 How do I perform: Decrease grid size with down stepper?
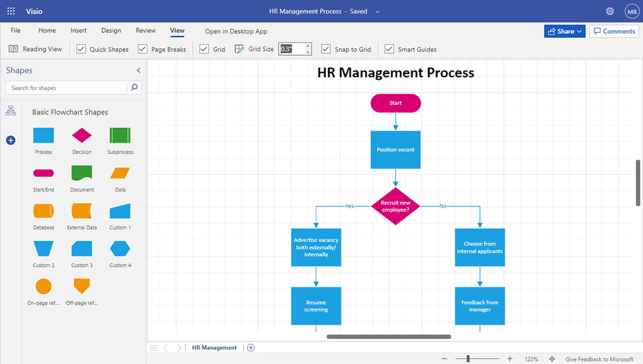[308, 52]
